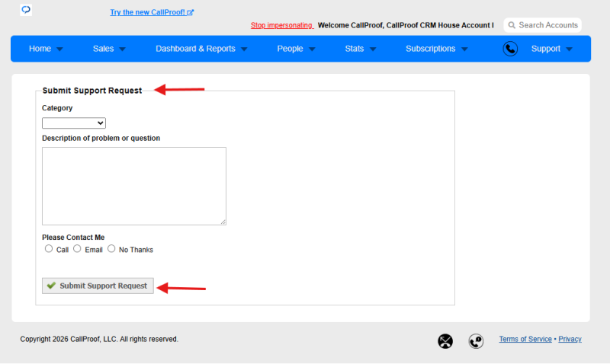Open the People menu
This screenshot has width=610, height=364.
click(290, 49)
